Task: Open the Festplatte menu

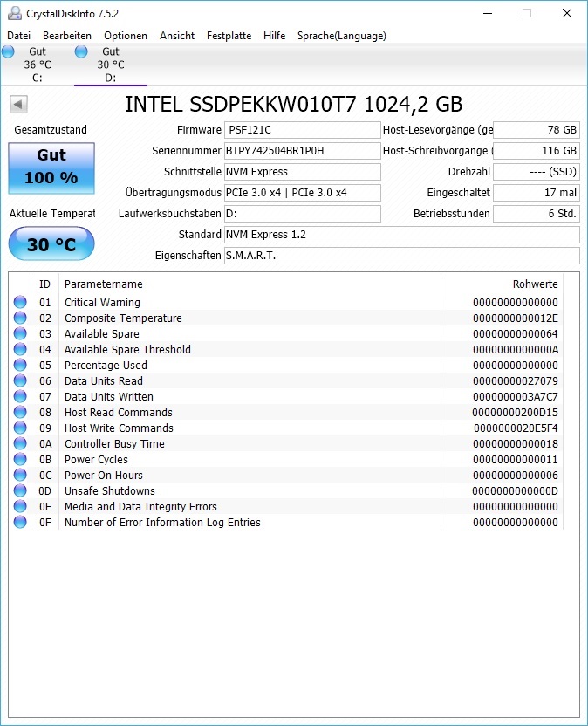Action: (x=229, y=36)
